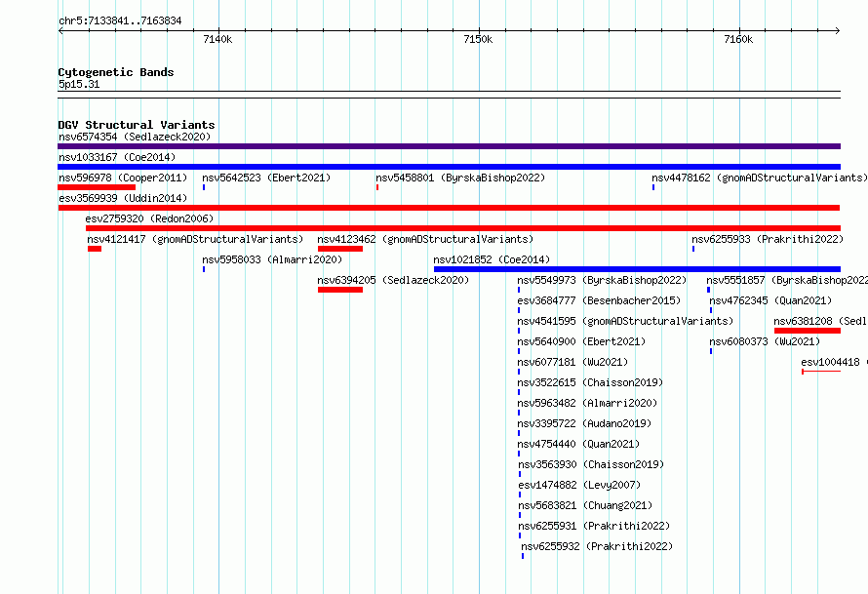The image size is (868, 594).
Task: Select nsv1021852 (Coe2014) label
Action: (x=492, y=259)
